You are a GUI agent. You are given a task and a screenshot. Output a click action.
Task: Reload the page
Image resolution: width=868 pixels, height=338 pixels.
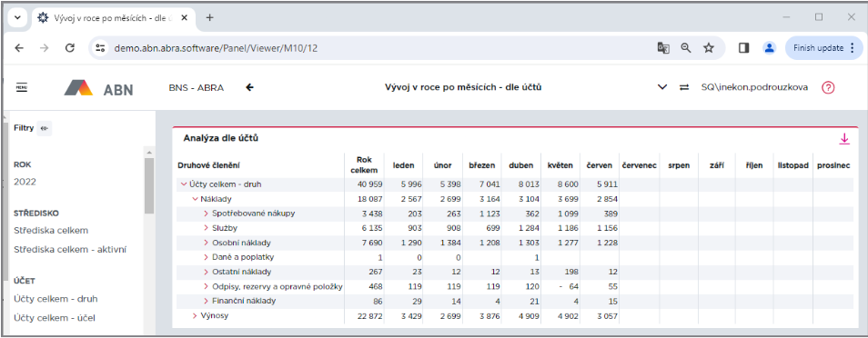[x=70, y=48]
